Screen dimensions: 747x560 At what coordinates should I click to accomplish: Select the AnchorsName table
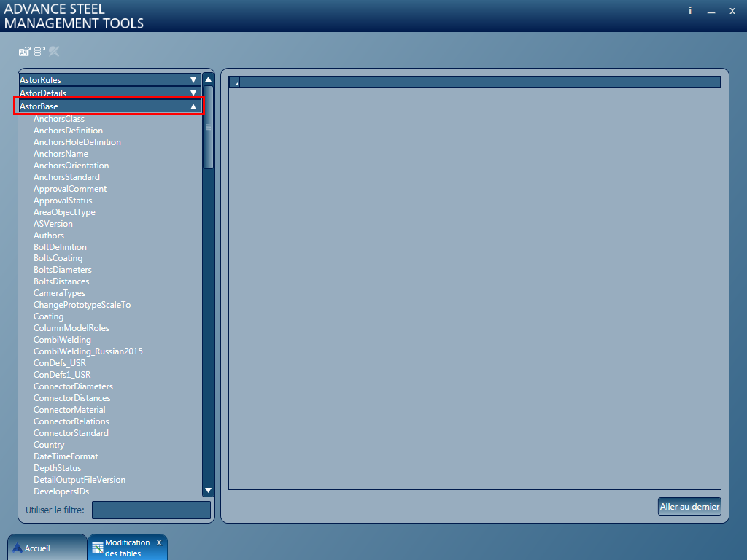[61, 154]
